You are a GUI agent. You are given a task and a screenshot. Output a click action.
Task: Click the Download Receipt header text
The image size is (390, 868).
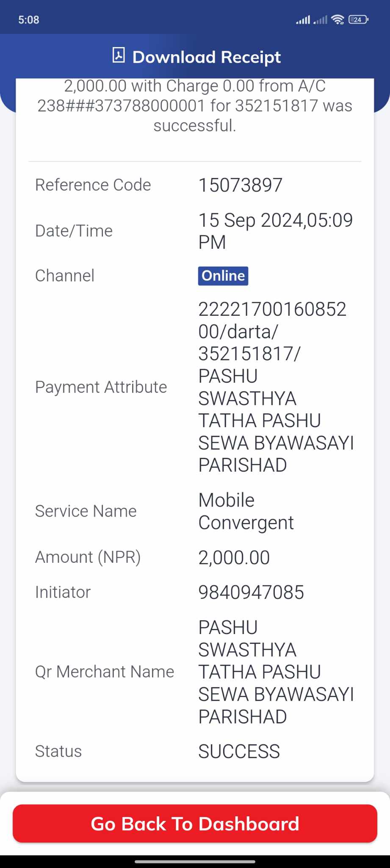207,57
